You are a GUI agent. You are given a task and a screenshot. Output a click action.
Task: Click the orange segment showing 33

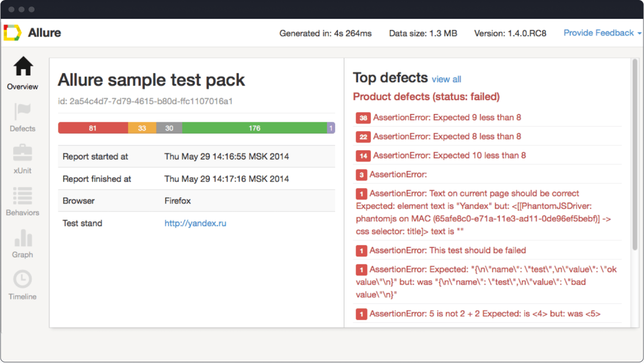(x=142, y=128)
